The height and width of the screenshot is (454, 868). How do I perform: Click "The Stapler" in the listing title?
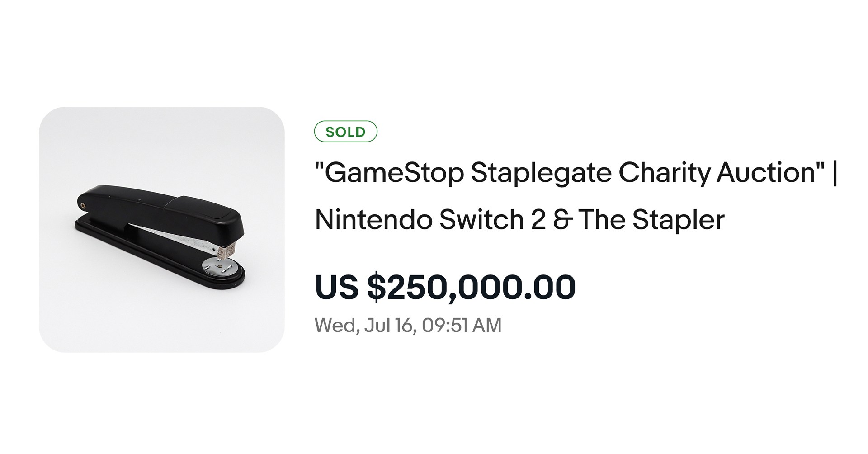click(651, 220)
